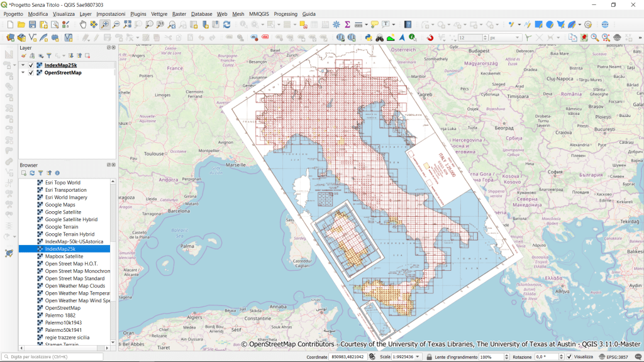Open the Statistical Summary sigma tool
644x362 pixels.
tap(347, 25)
